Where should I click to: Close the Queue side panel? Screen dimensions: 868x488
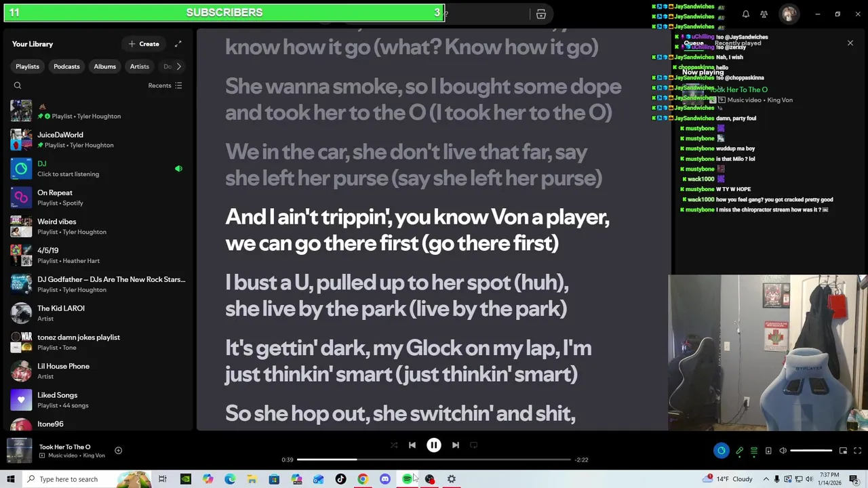point(850,43)
